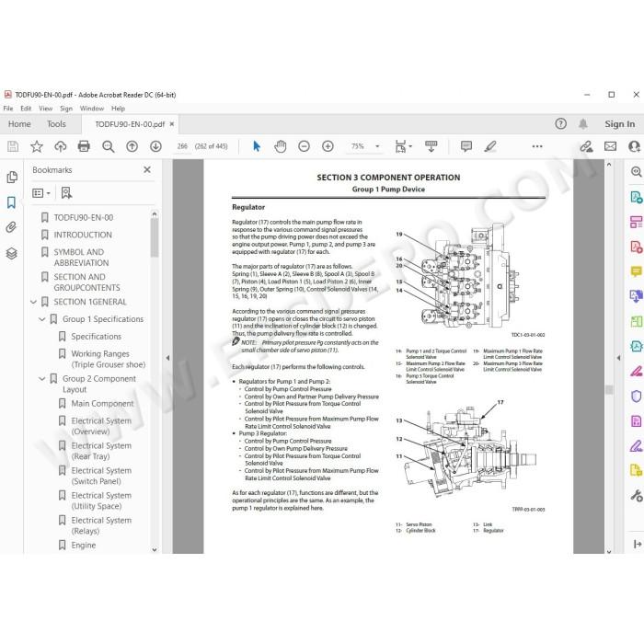Toggle the Bookmarks panel icon
Screen dimensions: 644x644
pyautogui.click(x=11, y=202)
